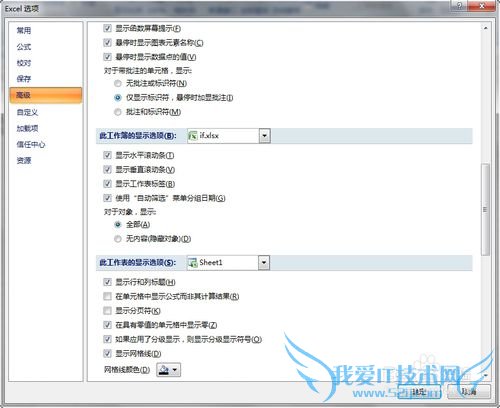Click the 此工作表的显示选项 section label
500x408 pixels.
pos(137,263)
